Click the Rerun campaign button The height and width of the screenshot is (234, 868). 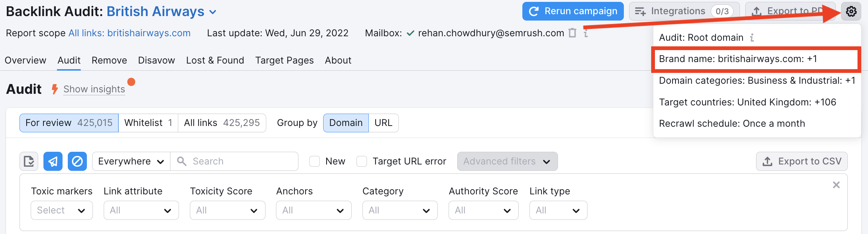point(573,11)
